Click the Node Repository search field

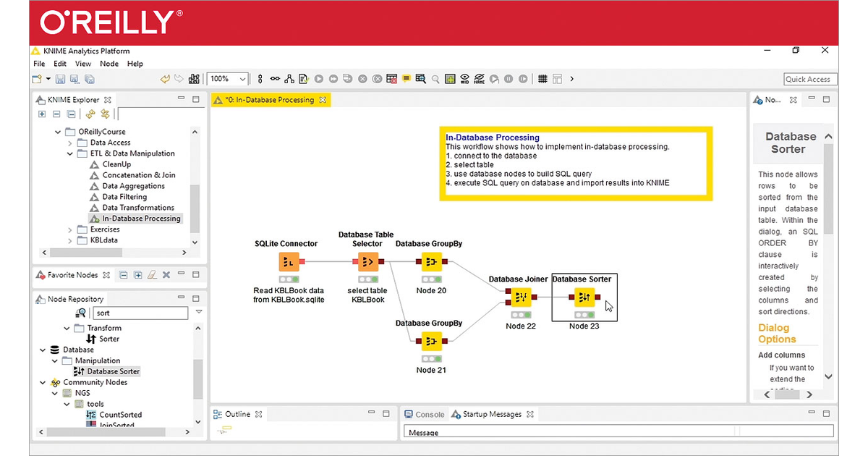click(x=140, y=313)
